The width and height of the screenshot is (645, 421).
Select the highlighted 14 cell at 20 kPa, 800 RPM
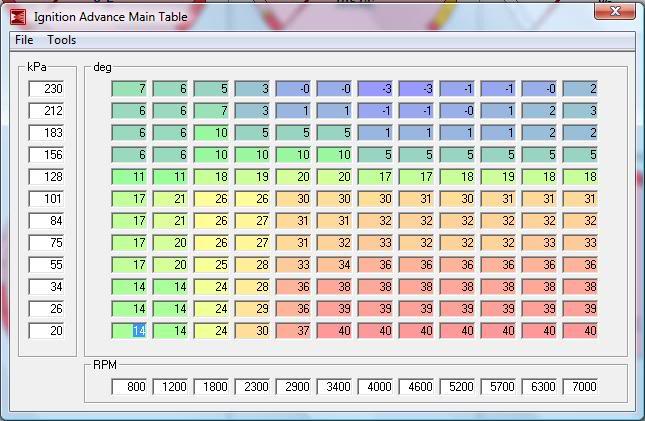click(x=129, y=330)
